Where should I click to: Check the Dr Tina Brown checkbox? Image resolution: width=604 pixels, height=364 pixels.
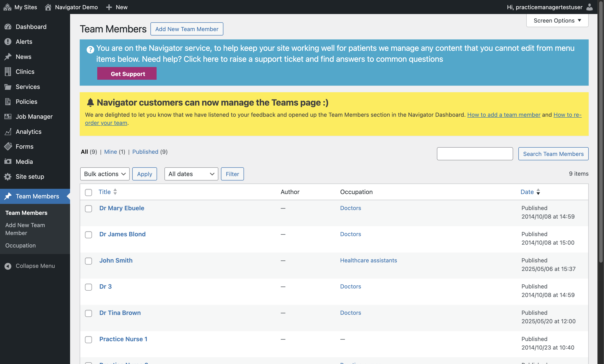[88, 313]
